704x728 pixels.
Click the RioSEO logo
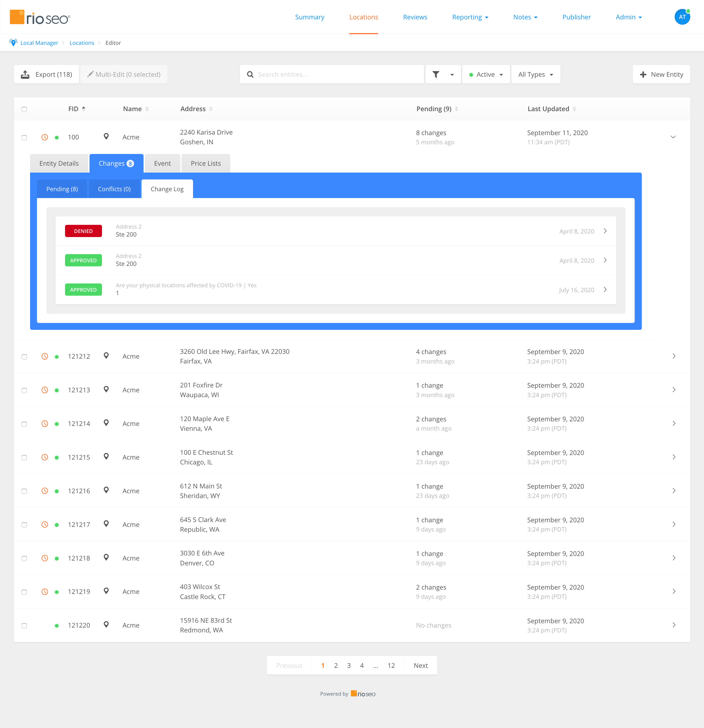tap(39, 17)
